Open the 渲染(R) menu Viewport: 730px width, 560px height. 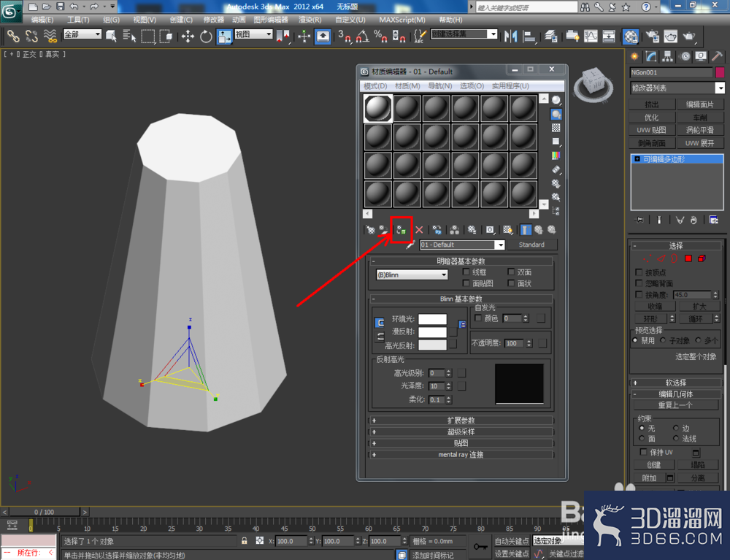(x=310, y=20)
